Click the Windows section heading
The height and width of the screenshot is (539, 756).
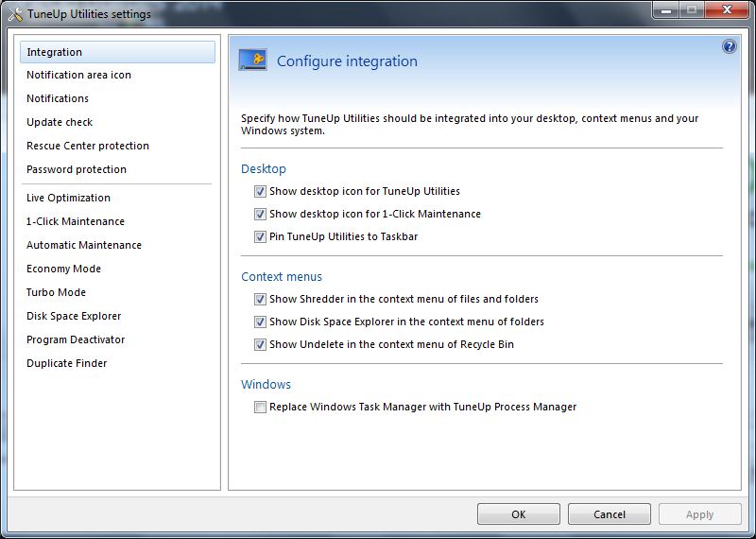point(266,385)
